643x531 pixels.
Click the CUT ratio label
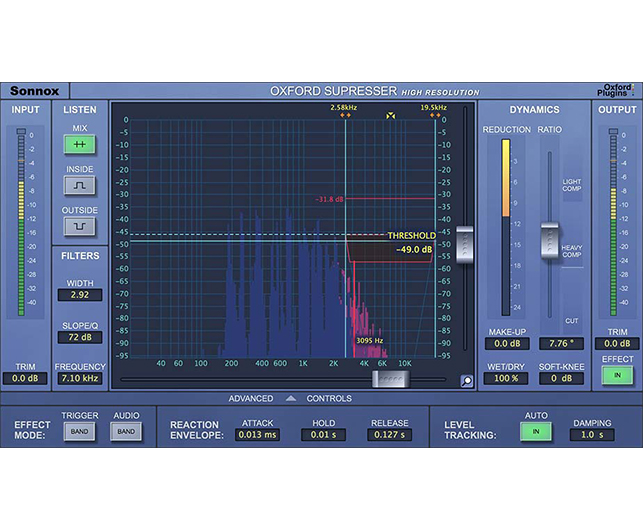(x=572, y=321)
